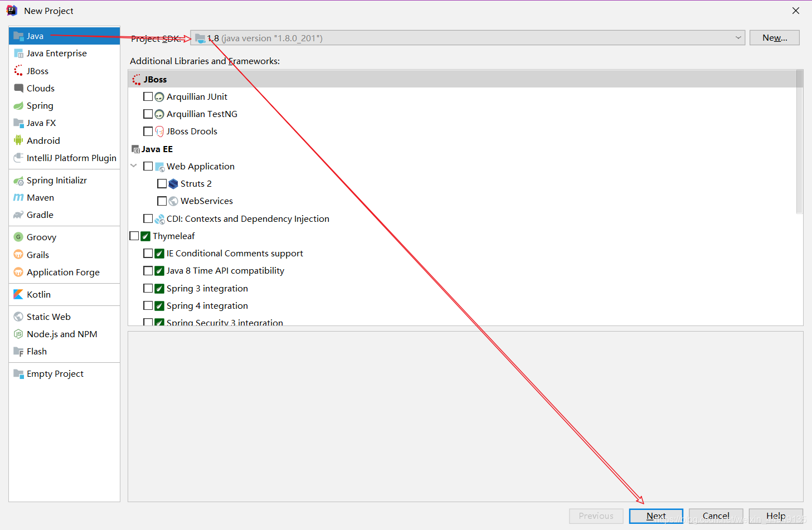Click the JBoss Drools icon
Image resolution: width=812 pixels, height=530 pixels.
[159, 132]
